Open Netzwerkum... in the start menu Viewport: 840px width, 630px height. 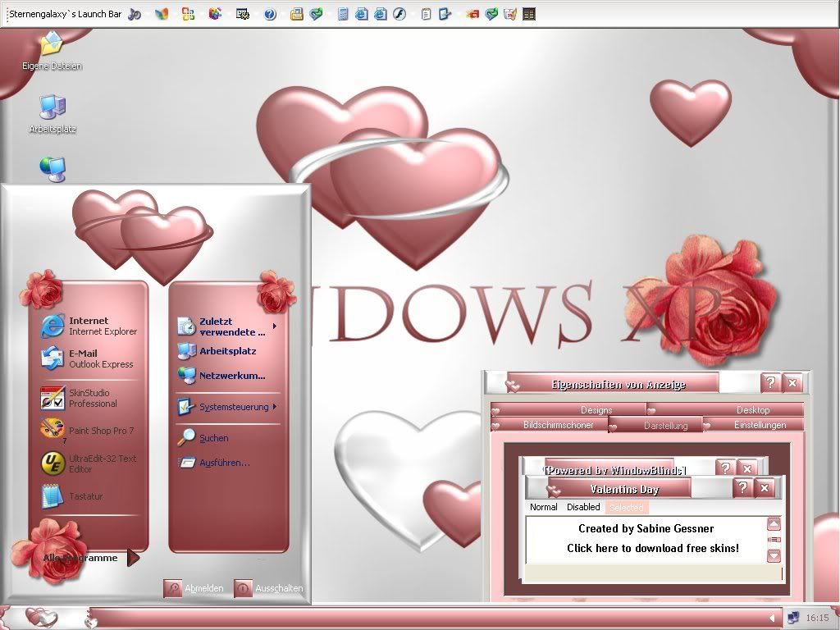click(x=221, y=376)
